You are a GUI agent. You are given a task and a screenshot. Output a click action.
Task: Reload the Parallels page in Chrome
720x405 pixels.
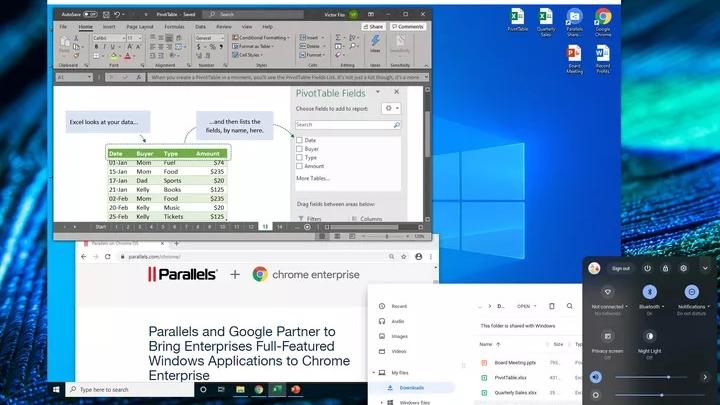[x=107, y=257]
